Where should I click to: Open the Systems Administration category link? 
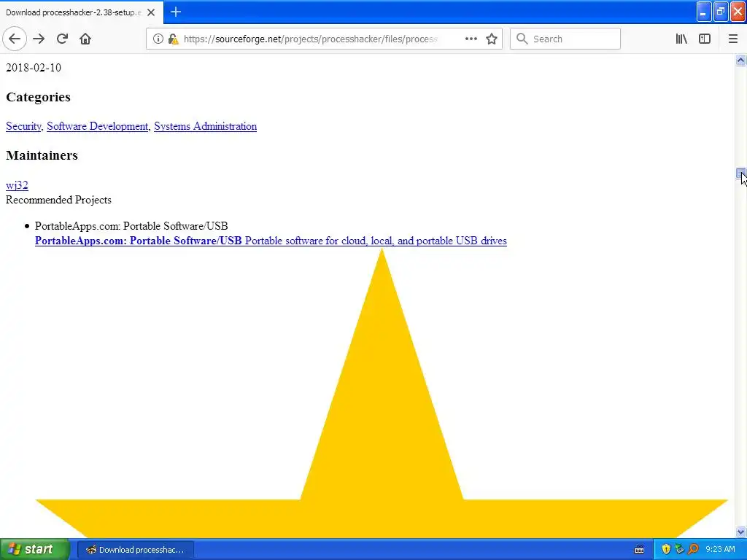tap(205, 126)
